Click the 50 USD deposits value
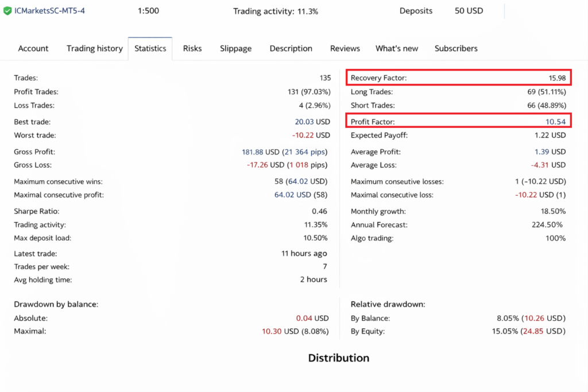 coord(469,10)
